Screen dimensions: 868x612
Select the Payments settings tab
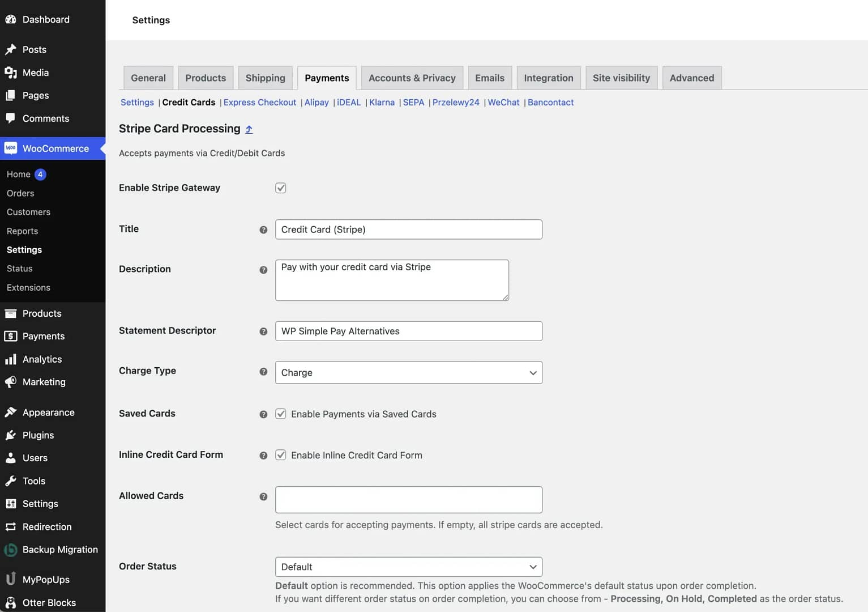[327, 78]
